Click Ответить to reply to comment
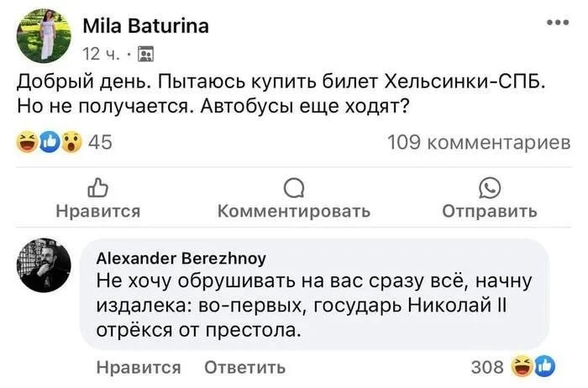 pos(245,367)
